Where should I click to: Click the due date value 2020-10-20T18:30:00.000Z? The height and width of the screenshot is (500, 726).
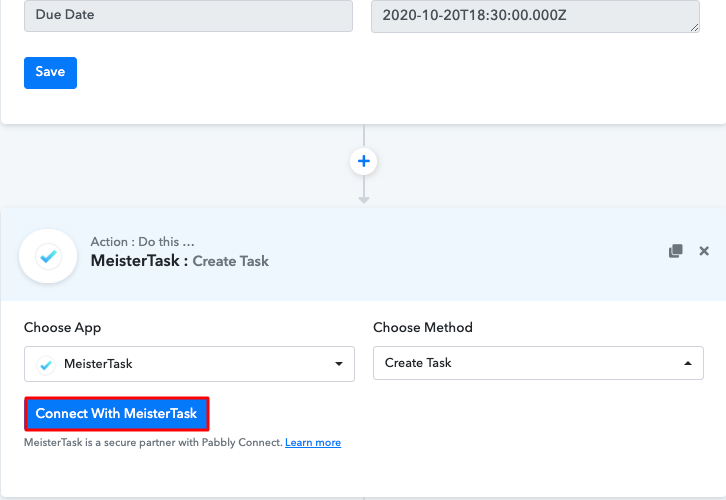(x=535, y=16)
